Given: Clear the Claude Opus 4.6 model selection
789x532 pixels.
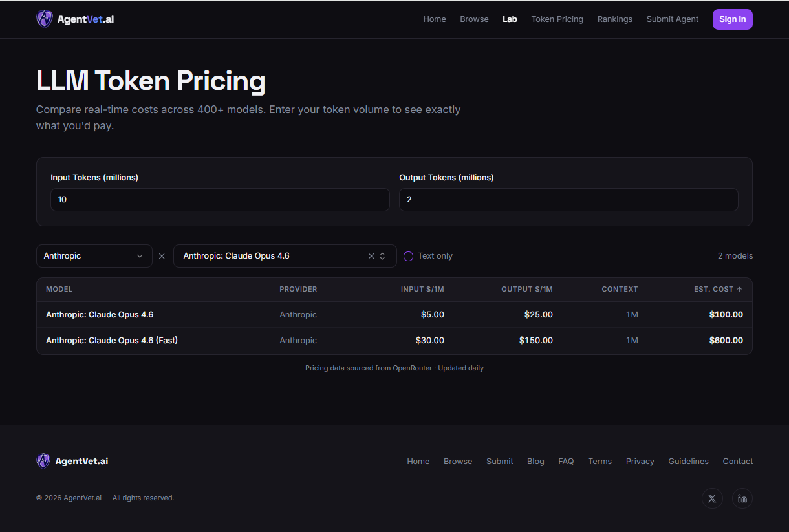Looking at the screenshot, I should [x=371, y=256].
